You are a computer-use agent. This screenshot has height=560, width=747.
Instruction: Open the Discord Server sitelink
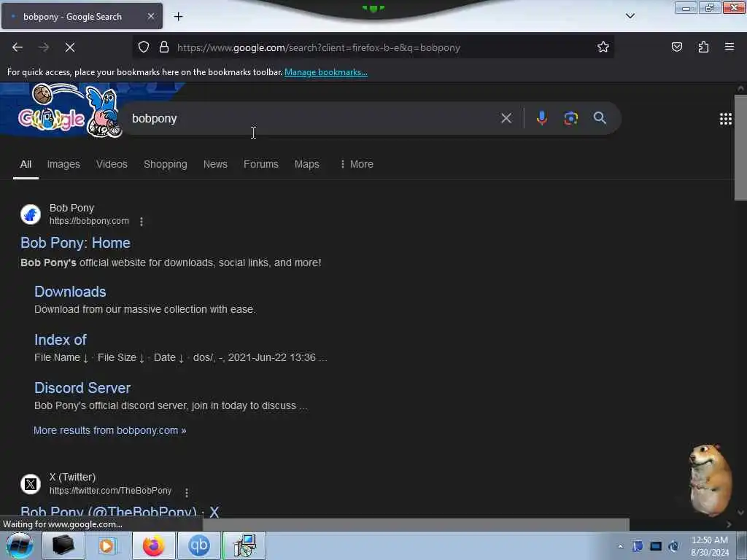(x=82, y=388)
